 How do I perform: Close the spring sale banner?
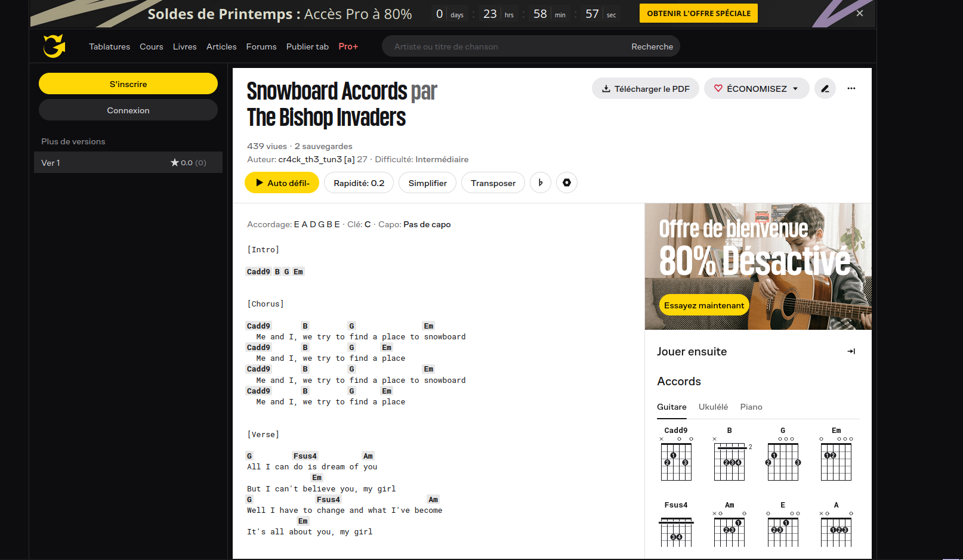pyautogui.click(x=859, y=13)
